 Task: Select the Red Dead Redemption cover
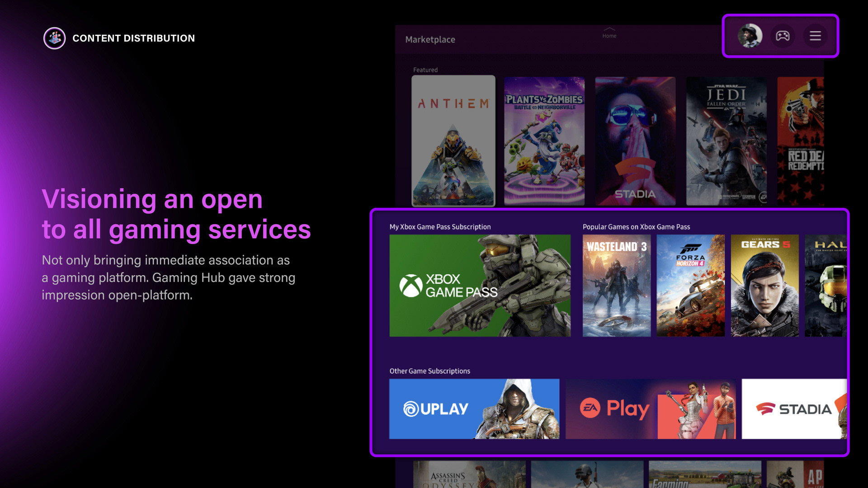pos(801,141)
